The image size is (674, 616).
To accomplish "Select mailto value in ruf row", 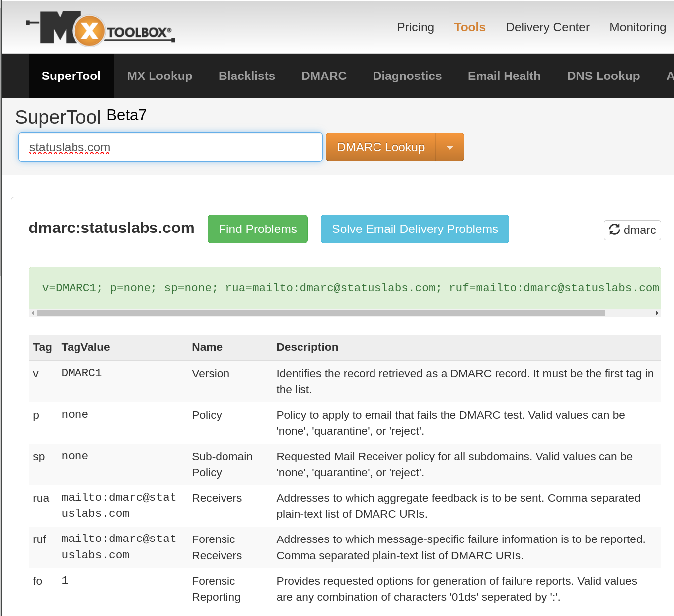I will pyautogui.click(x=122, y=547).
